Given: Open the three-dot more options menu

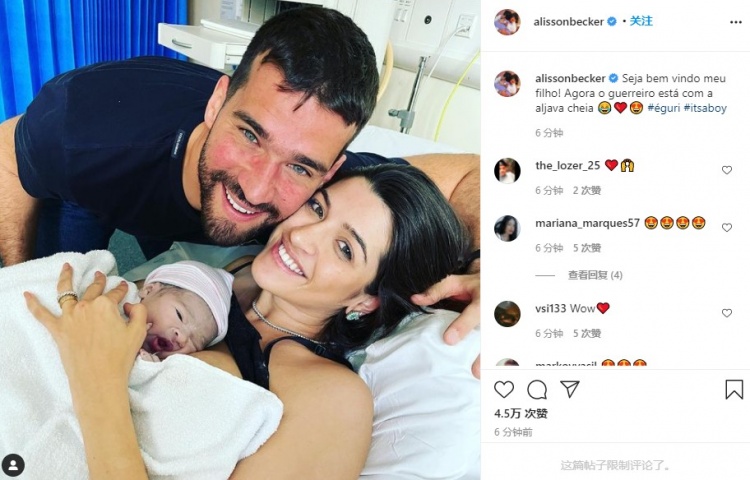Looking at the screenshot, I should (x=736, y=22).
